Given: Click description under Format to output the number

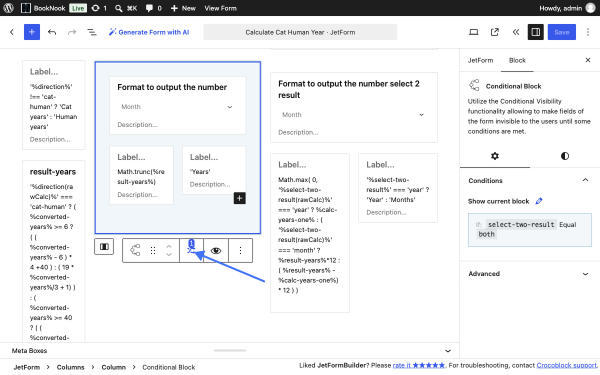Looking at the screenshot, I should click(x=137, y=124).
